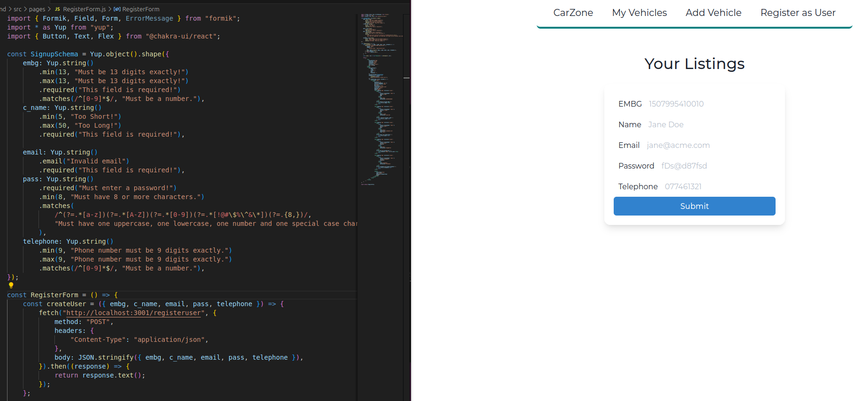868x401 pixels.
Task: Click the lightbulb code action icon
Action: [11, 285]
